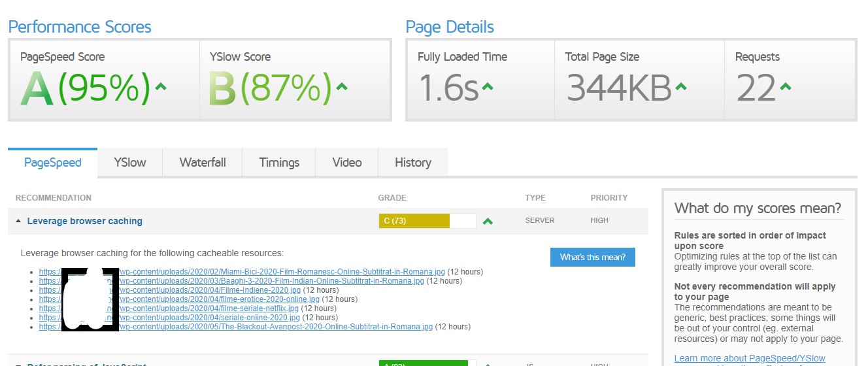
Task: Click the HIGH priority cell for browser caching
Action: pyautogui.click(x=599, y=220)
